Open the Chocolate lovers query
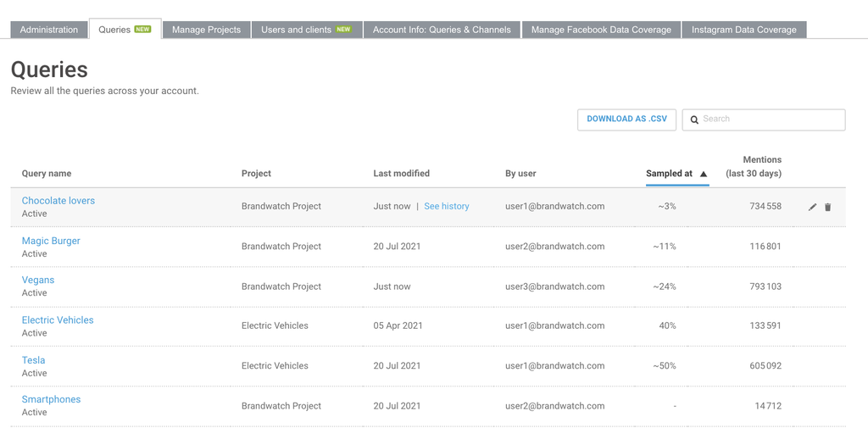This screenshot has width=868, height=428. 58,201
